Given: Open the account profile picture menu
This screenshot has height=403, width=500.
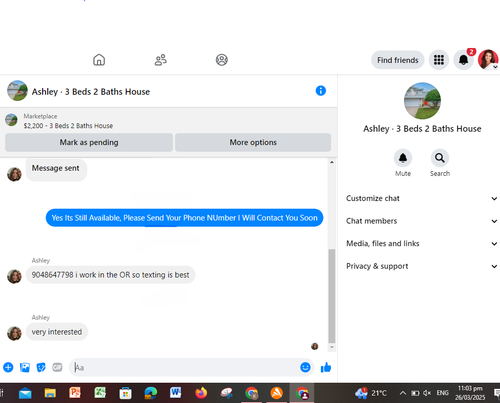Looking at the screenshot, I should tap(488, 60).
